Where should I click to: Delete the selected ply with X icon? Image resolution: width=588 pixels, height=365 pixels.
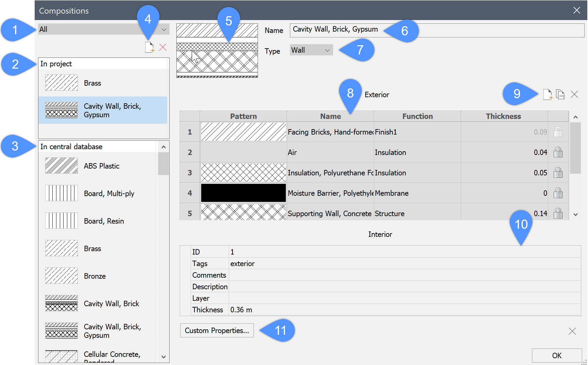(574, 94)
